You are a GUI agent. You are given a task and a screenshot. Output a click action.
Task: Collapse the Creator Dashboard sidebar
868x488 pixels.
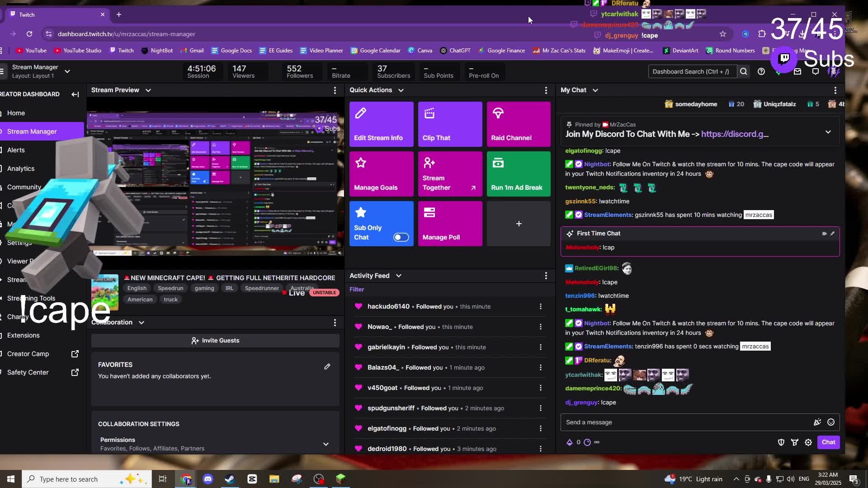pyautogui.click(x=75, y=94)
